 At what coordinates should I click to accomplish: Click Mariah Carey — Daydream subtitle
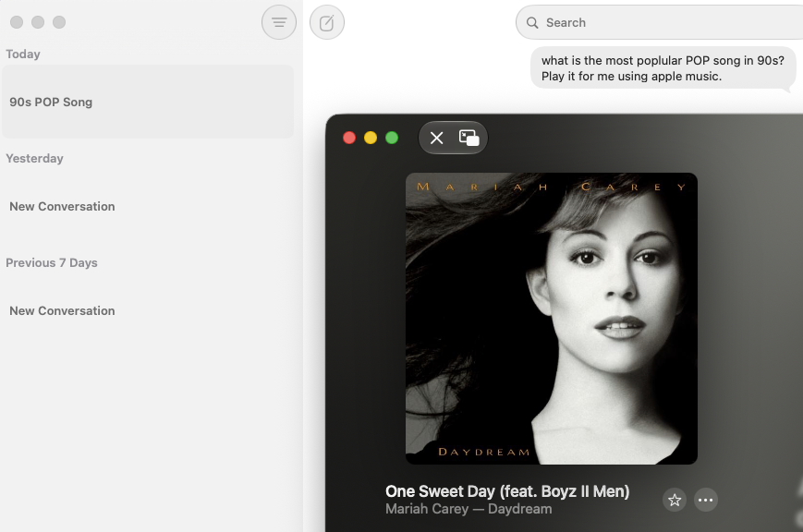(x=468, y=509)
